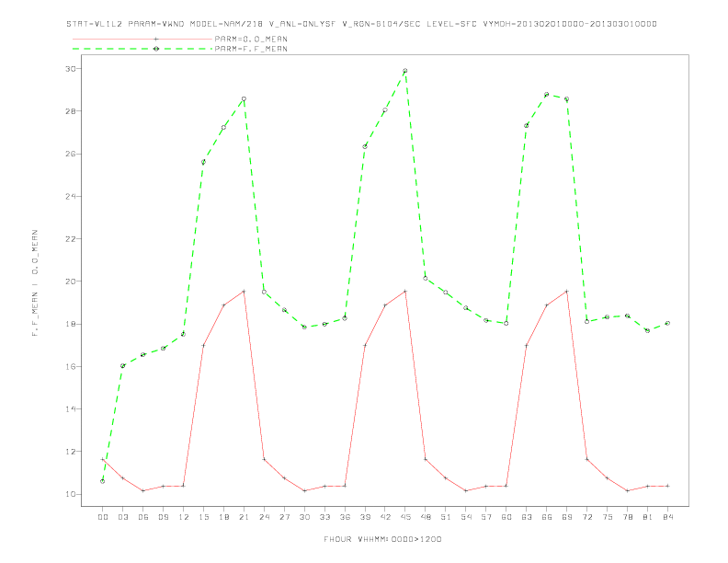Screen dimensions: 728x563
Task: Click the vertical axis title F.F_MEAN | O.O_MEAN
Action: click(x=35, y=283)
